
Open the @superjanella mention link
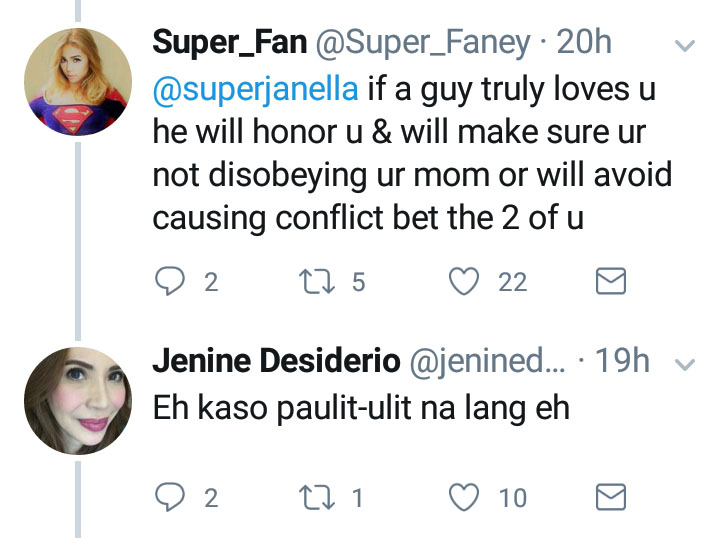click(256, 88)
